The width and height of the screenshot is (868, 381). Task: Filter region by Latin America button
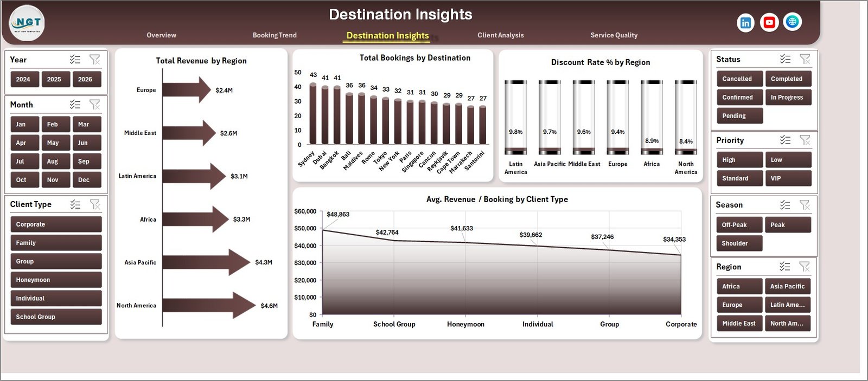click(788, 305)
